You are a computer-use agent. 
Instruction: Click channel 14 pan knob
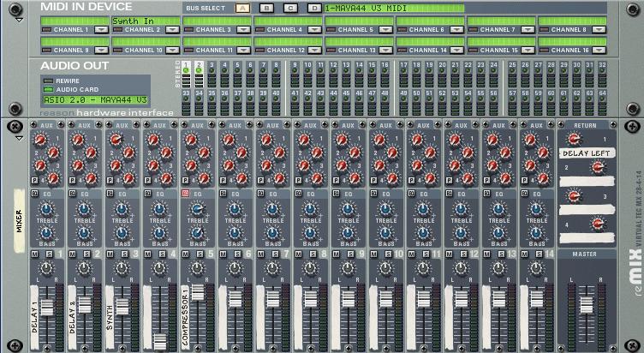[536, 269]
